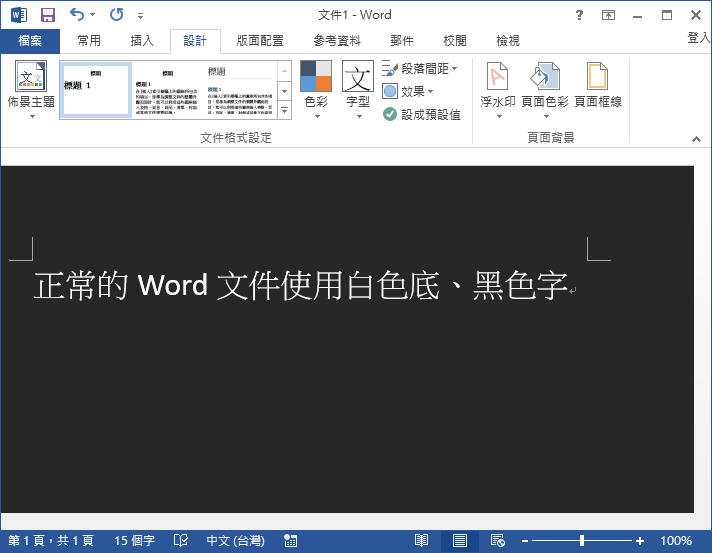Open the 效果 effects dropdown
712x553 pixels.
click(408, 91)
